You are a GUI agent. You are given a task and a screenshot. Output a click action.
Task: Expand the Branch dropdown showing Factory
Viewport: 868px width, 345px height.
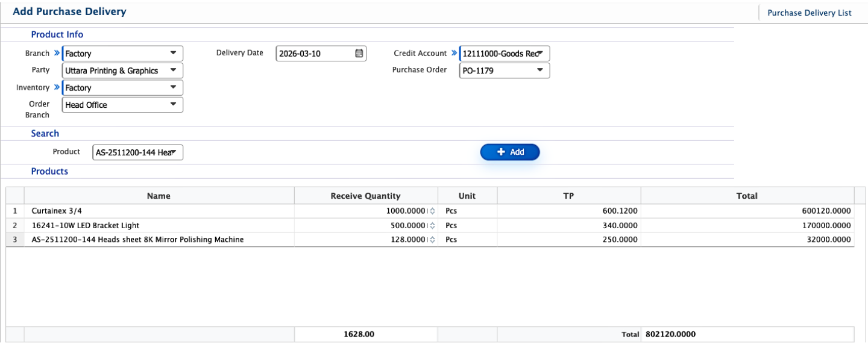click(x=173, y=54)
